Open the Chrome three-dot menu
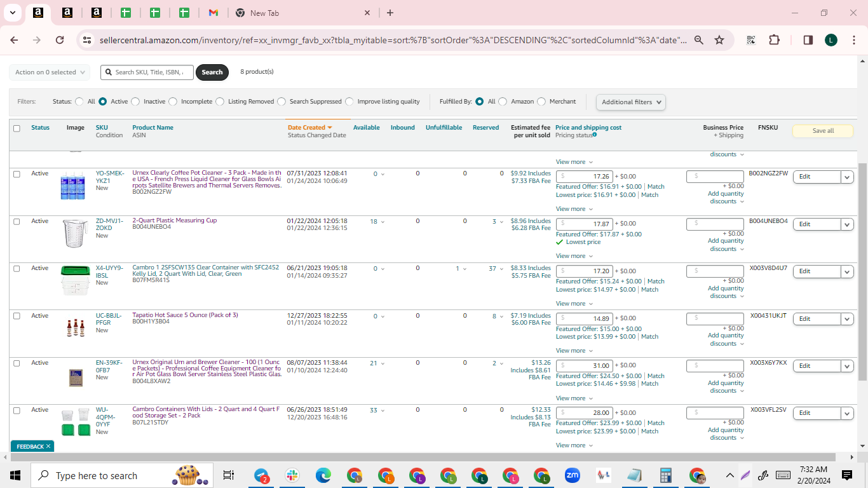Screen dimensions: 868x488 pos(853,40)
